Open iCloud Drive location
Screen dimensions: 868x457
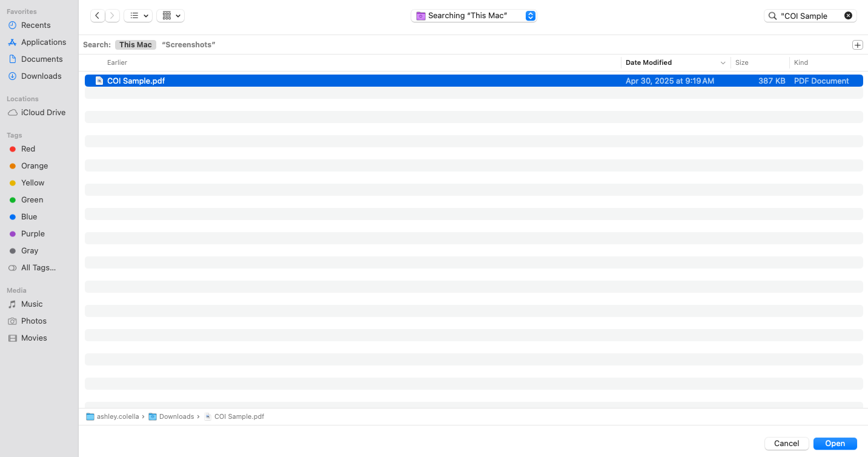[43, 113]
